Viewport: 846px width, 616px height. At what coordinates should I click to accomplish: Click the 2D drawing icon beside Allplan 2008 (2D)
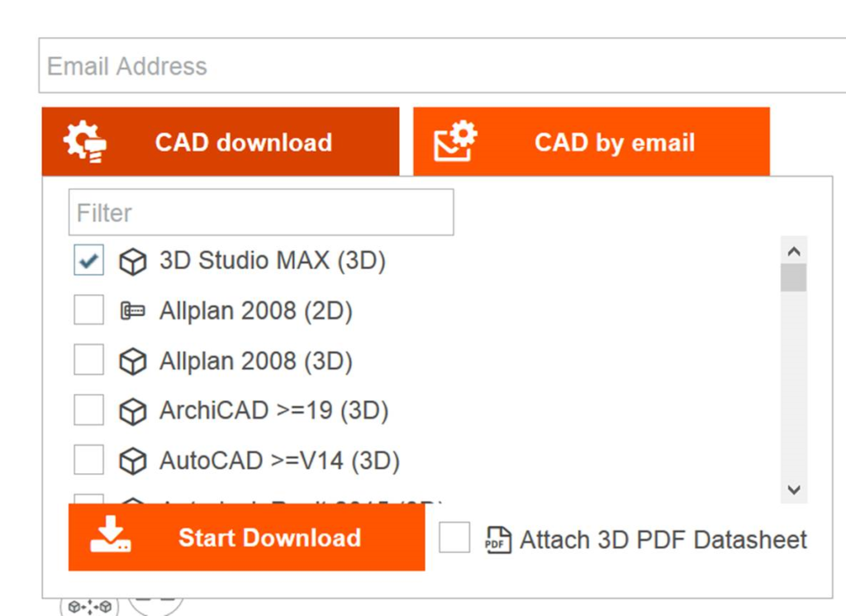point(132,310)
